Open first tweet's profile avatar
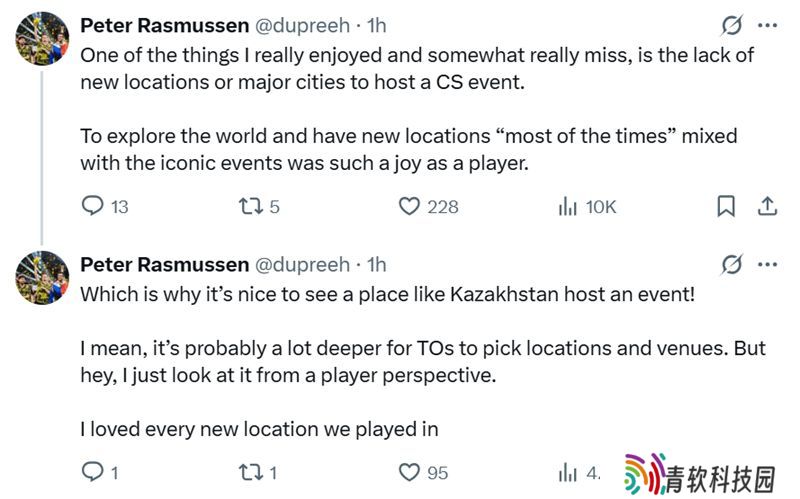800x499 pixels. [41, 38]
